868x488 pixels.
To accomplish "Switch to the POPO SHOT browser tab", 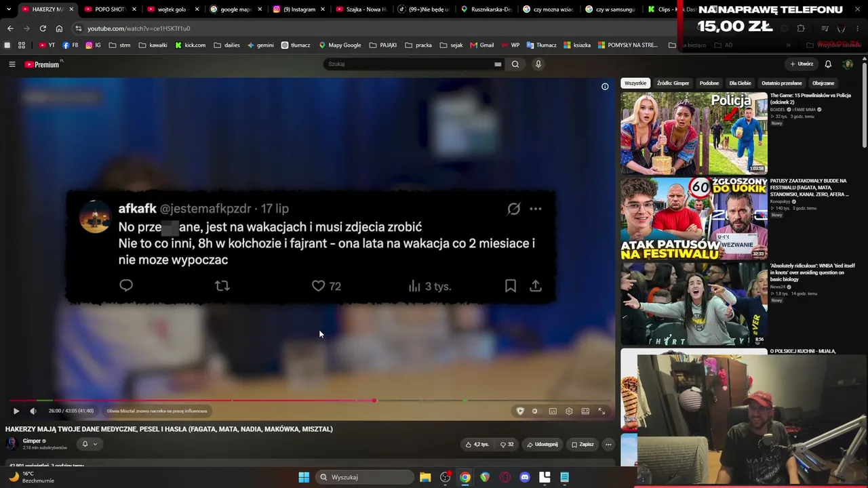I will pyautogui.click(x=110, y=9).
